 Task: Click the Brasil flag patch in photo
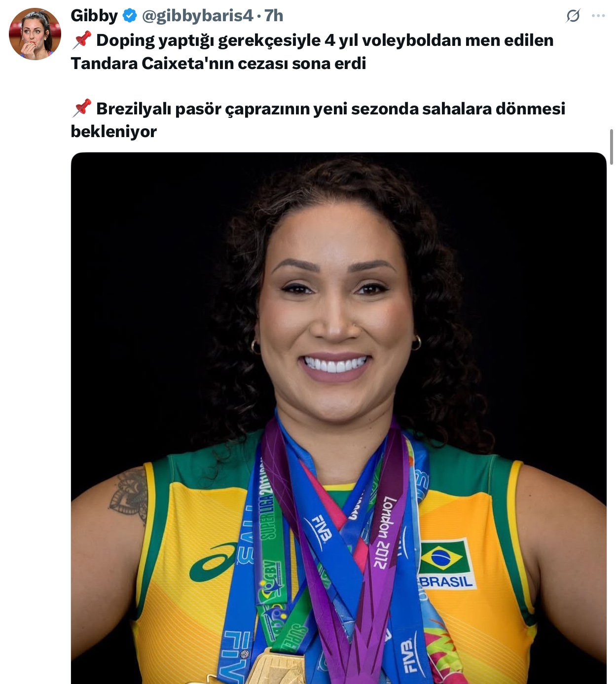click(x=445, y=564)
